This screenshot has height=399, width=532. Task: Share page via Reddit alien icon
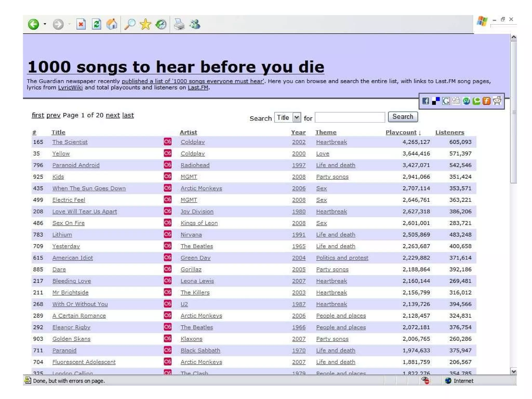coord(497,101)
